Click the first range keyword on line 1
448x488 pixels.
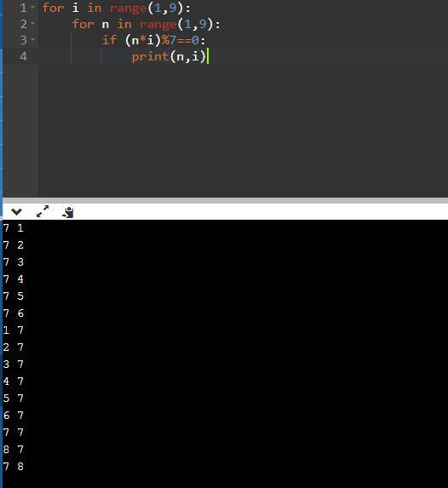128,8
